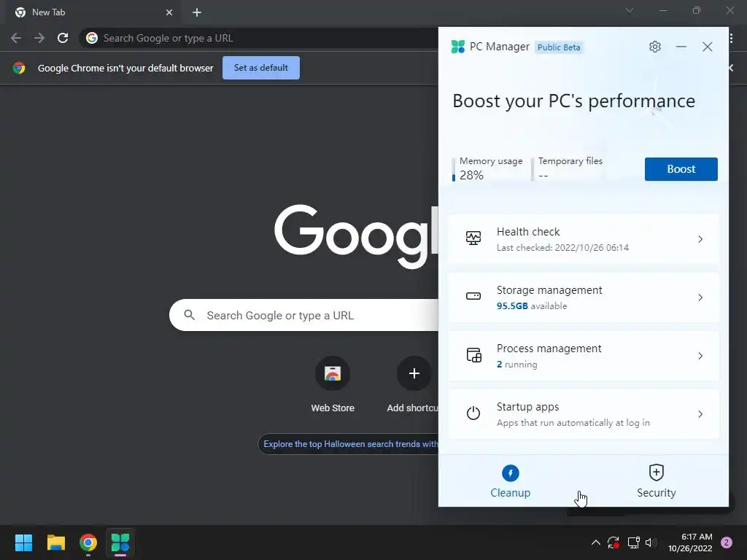
Task: Click the Temporary files bar indicator
Action: point(532,169)
